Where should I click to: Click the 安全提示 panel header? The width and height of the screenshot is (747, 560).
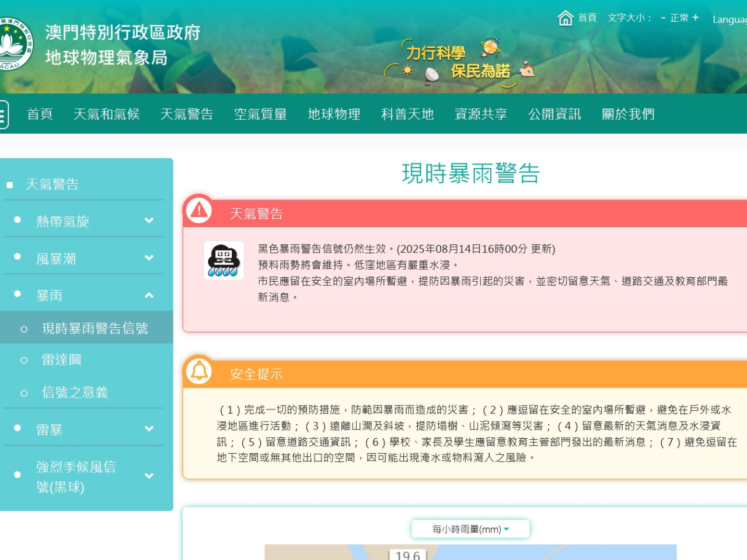click(465, 374)
